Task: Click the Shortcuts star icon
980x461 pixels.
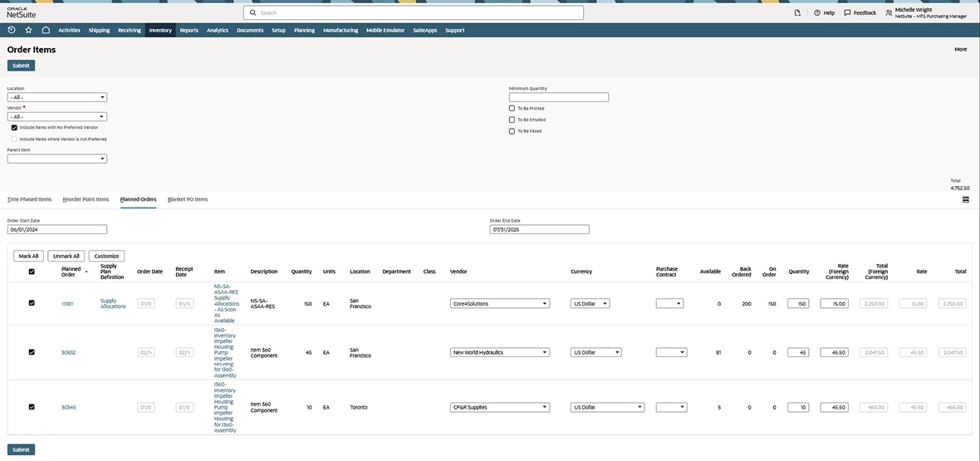Action: (x=28, y=30)
